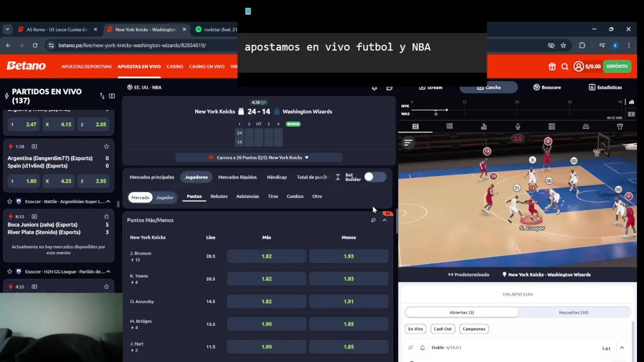Open the browser tab search dropdown arrow
This screenshot has height=362, width=644.
pos(7,29)
